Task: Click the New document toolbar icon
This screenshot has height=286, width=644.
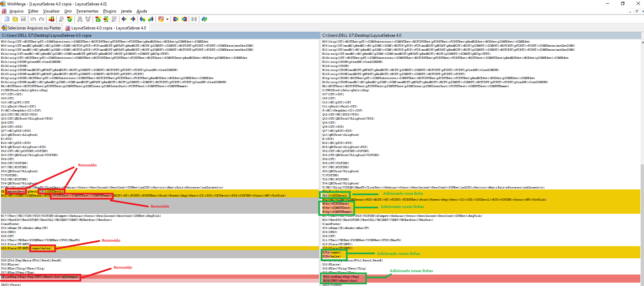Action: tap(7, 19)
